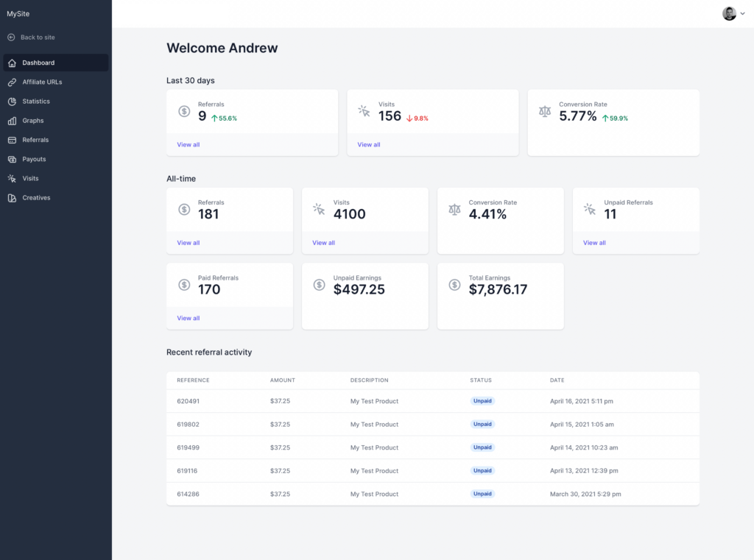Image resolution: width=754 pixels, height=560 pixels.
Task: Click reference 619499 in the table
Action: coord(188,447)
